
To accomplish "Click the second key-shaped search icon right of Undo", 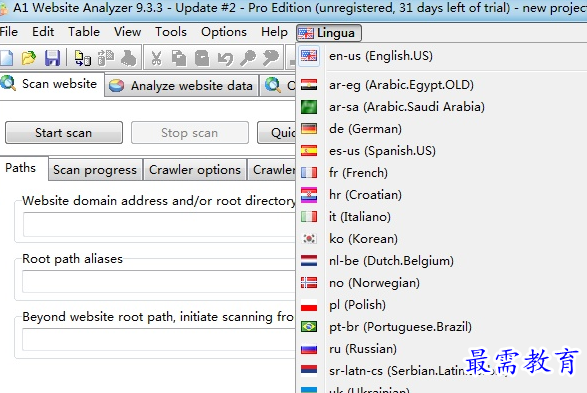I will pos(271,58).
